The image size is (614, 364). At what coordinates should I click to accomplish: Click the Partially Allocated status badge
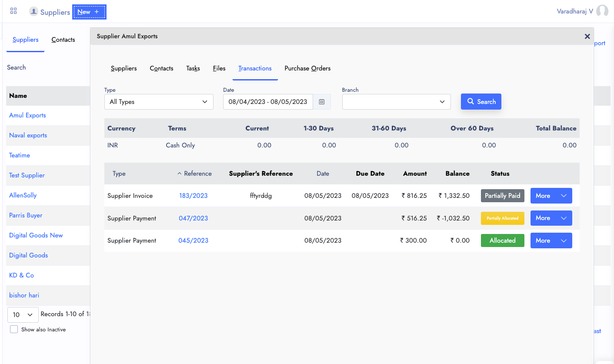pos(503,218)
